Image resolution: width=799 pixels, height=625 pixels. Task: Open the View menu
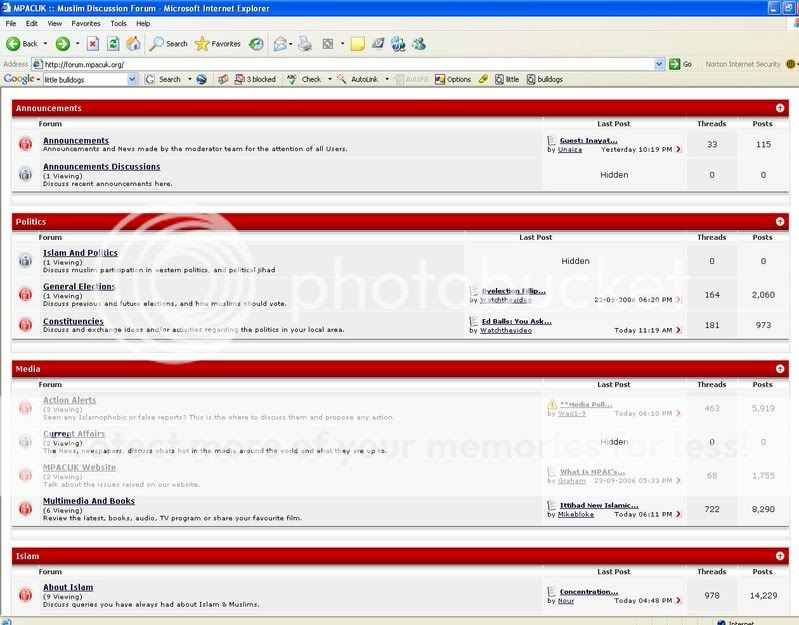tap(55, 23)
